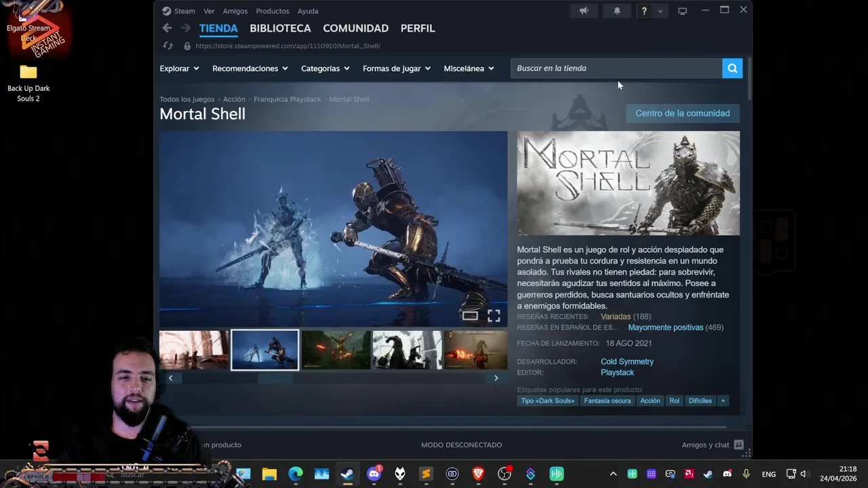This screenshot has width=868, height=488.
Task: Expand the arrow beside the question mark
Action: pyautogui.click(x=660, y=11)
